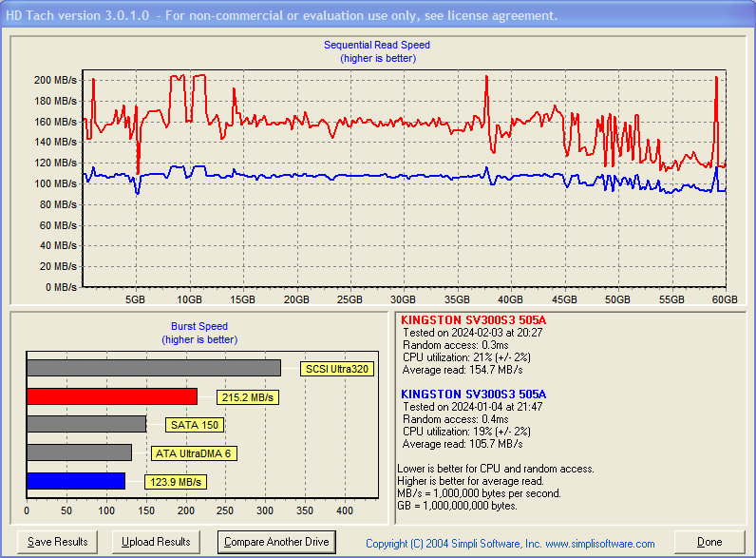756x558 pixels.
Task: Open Compare Another Drive
Action: pos(276,542)
